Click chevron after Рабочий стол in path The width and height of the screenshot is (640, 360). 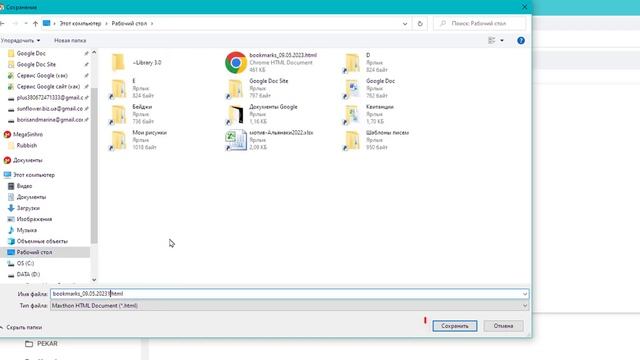[x=152, y=24]
